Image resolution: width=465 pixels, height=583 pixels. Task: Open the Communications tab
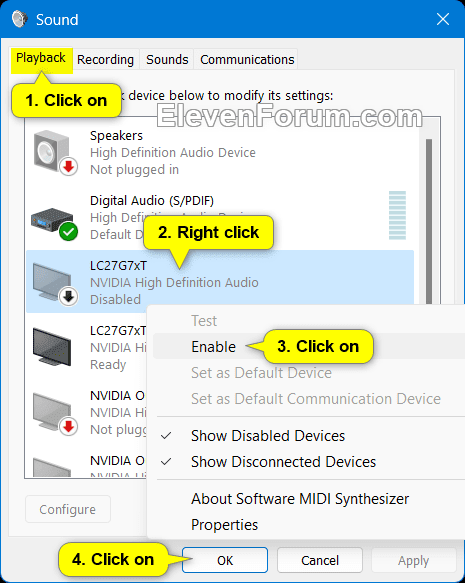tap(247, 59)
